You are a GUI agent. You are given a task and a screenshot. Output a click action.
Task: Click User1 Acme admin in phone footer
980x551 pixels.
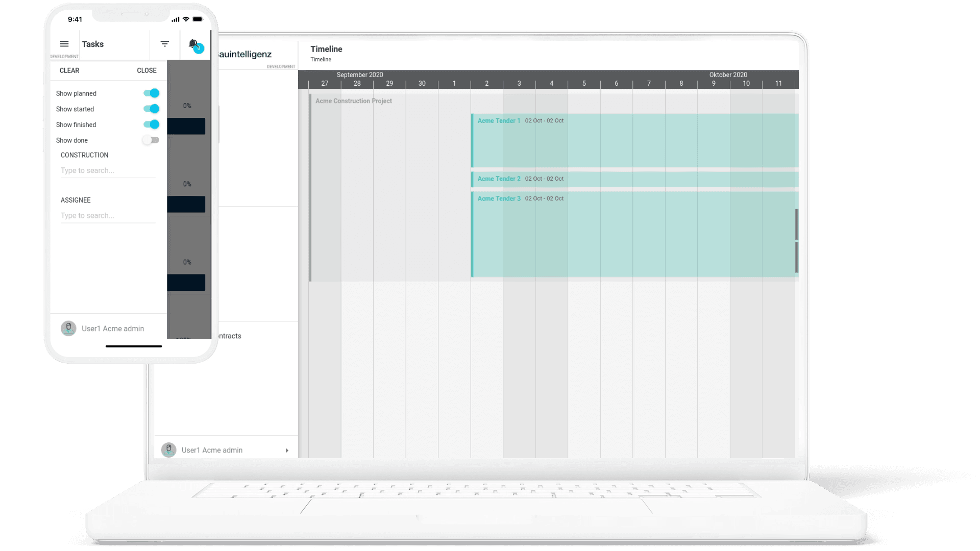tap(113, 329)
